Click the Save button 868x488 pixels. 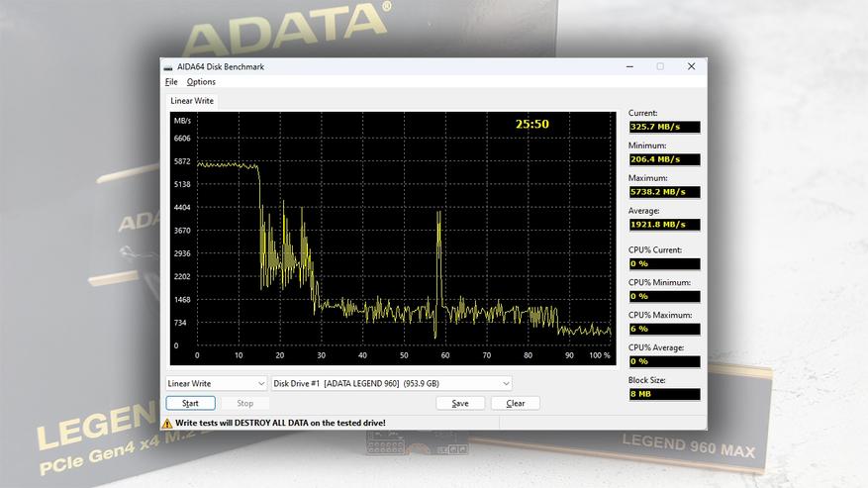(x=460, y=403)
